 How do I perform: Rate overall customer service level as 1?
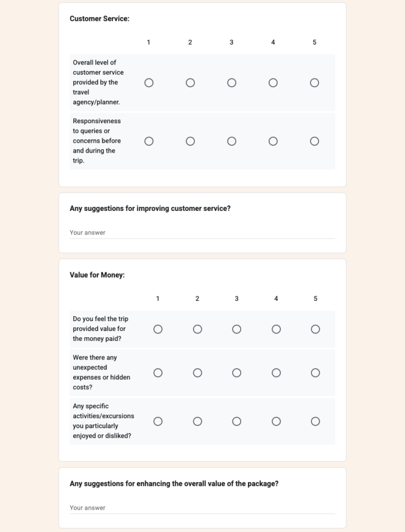click(x=149, y=82)
